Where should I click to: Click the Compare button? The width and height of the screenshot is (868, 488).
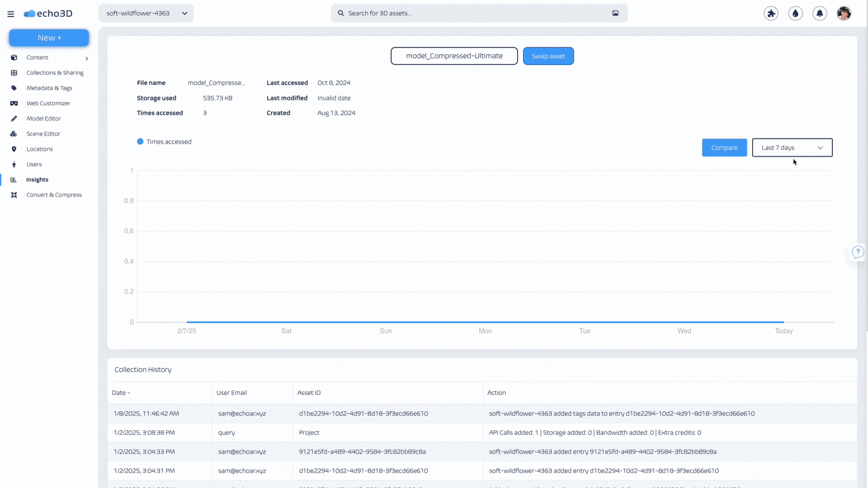(724, 147)
